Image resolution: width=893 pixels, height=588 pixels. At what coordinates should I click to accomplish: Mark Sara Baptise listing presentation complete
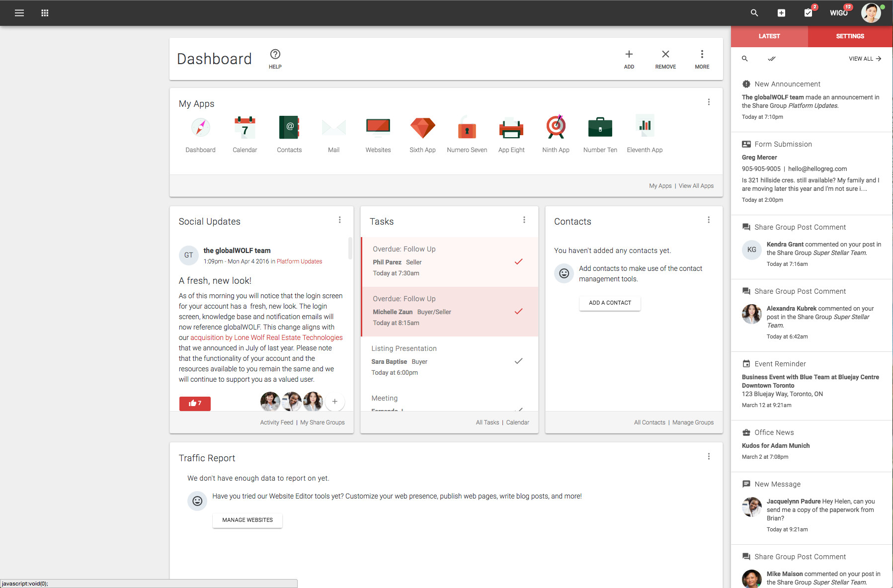pyautogui.click(x=518, y=361)
